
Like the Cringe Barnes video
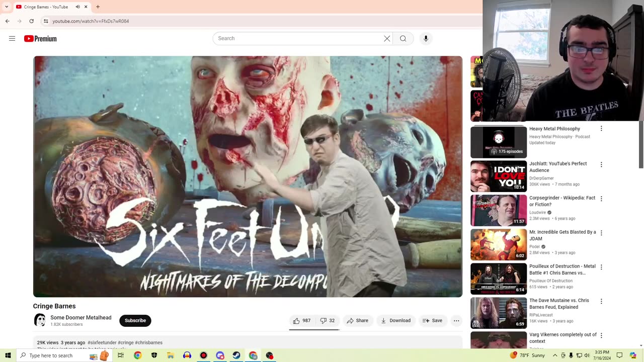(302, 321)
